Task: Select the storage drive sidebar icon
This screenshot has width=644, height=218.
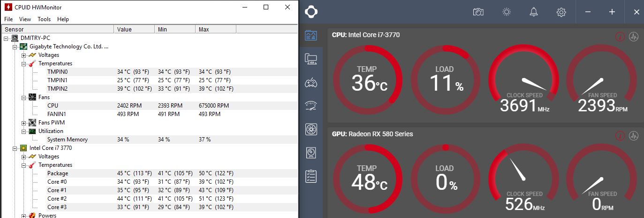Action: coord(311,153)
